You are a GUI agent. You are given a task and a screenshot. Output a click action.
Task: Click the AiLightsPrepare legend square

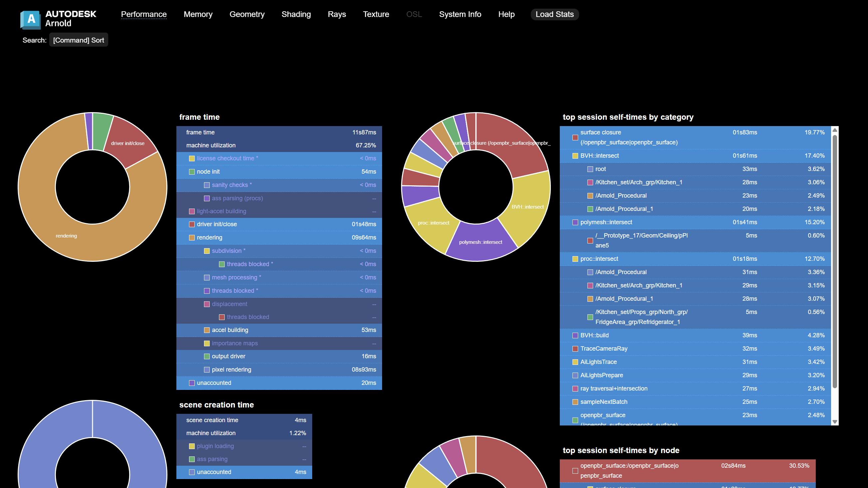tap(575, 376)
